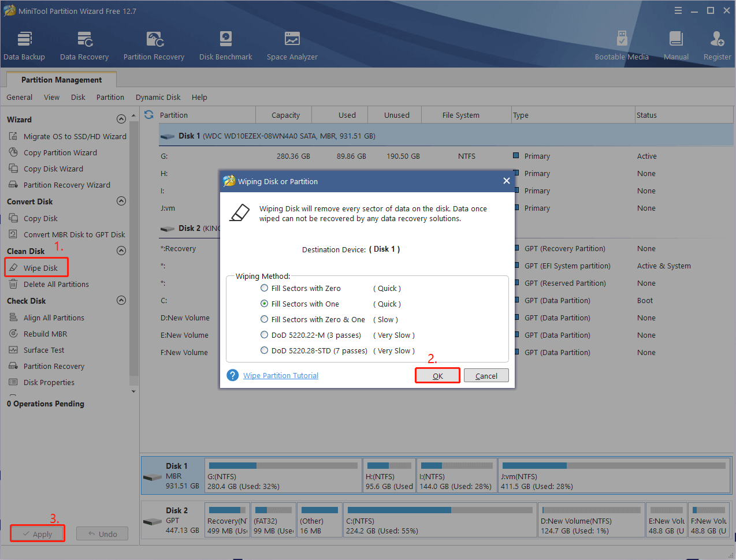
Task: Choose DoD 5220.22-M (3 passes) method
Action: (x=311, y=335)
